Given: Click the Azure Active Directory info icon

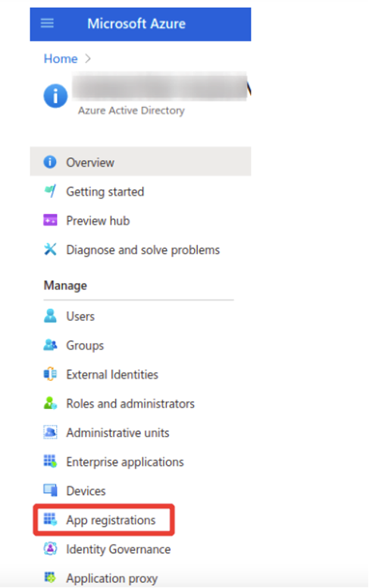Looking at the screenshot, I should (x=55, y=96).
